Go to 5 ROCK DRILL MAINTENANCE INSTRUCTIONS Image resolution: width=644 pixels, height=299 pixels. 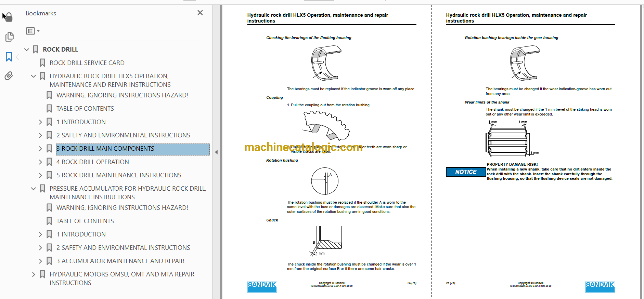(x=119, y=175)
